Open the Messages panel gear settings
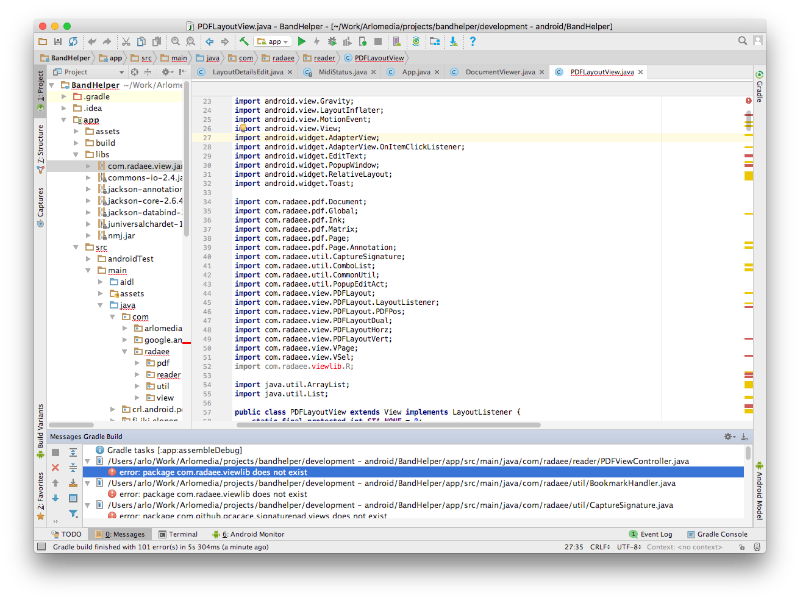The image size is (800, 601). coord(728,436)
